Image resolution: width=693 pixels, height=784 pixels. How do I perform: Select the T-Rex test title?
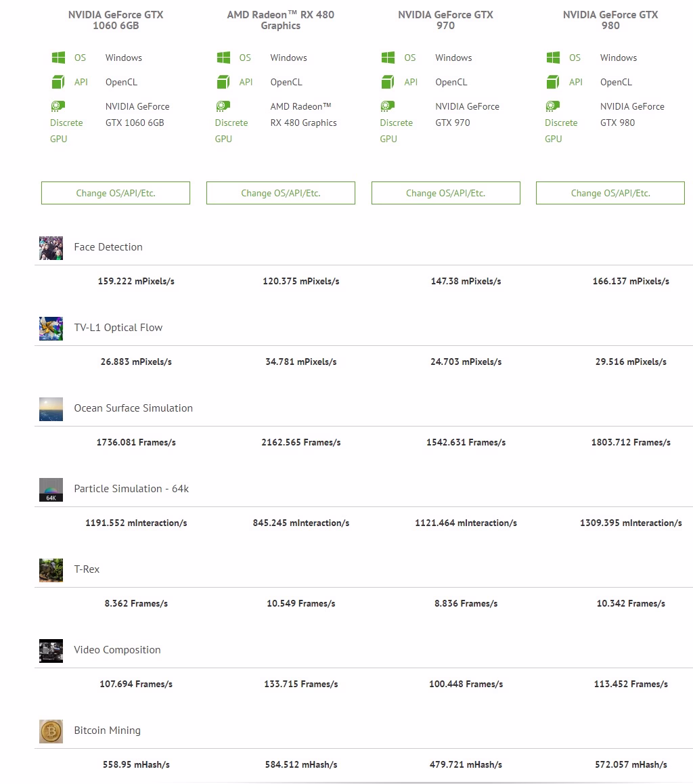(x=87, y=569)
